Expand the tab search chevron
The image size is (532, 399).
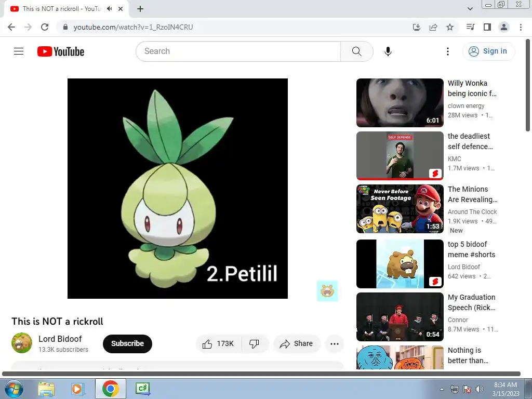point(470,9)
